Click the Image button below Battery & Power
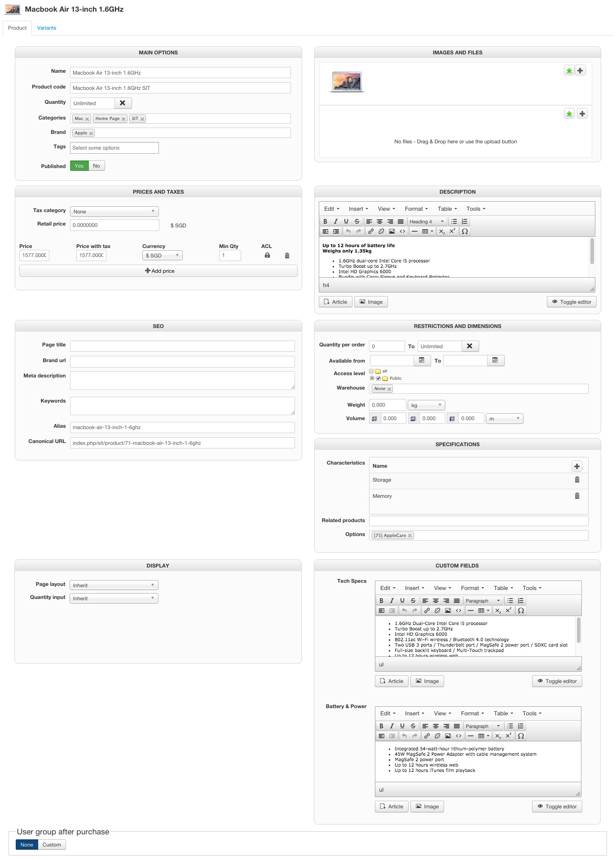Viewport: 616px width, 860px height. [427, 807]
